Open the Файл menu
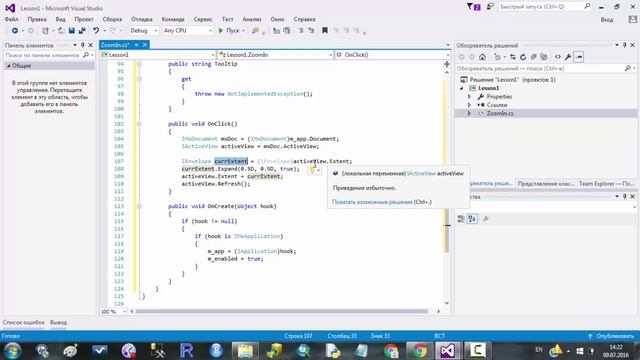 [x=11, y=19]
